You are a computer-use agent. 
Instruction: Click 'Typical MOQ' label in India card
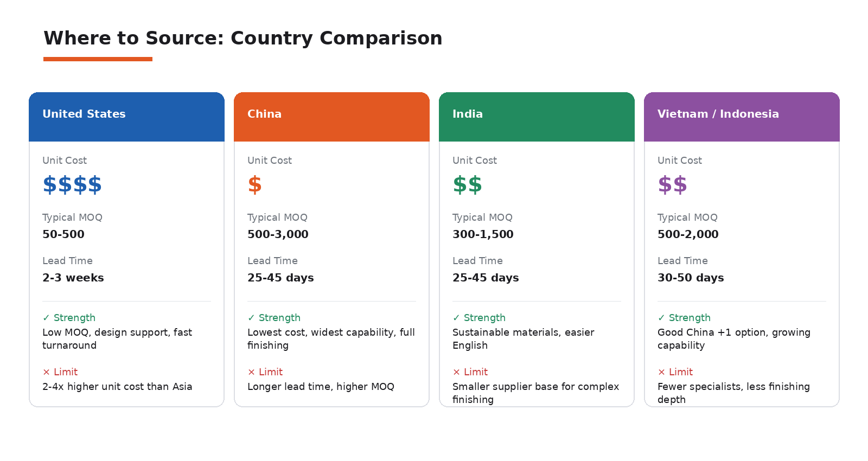tap(482, 217)
